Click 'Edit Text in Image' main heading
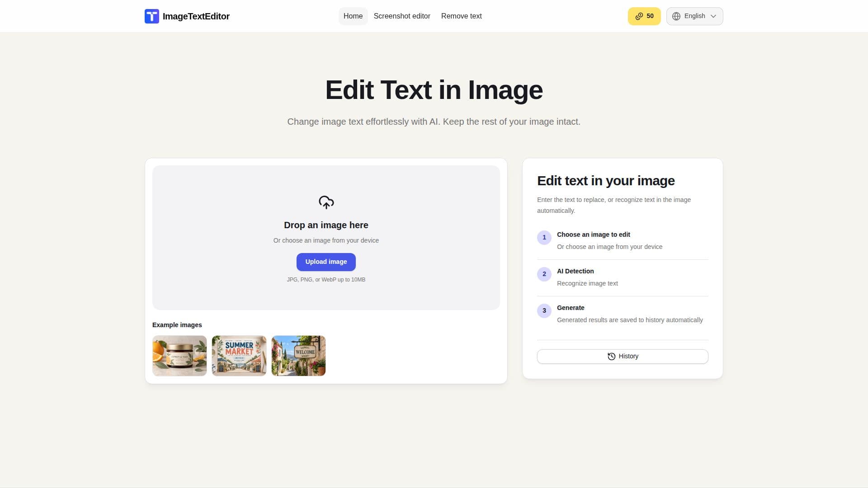 click(x=434, y=90)
